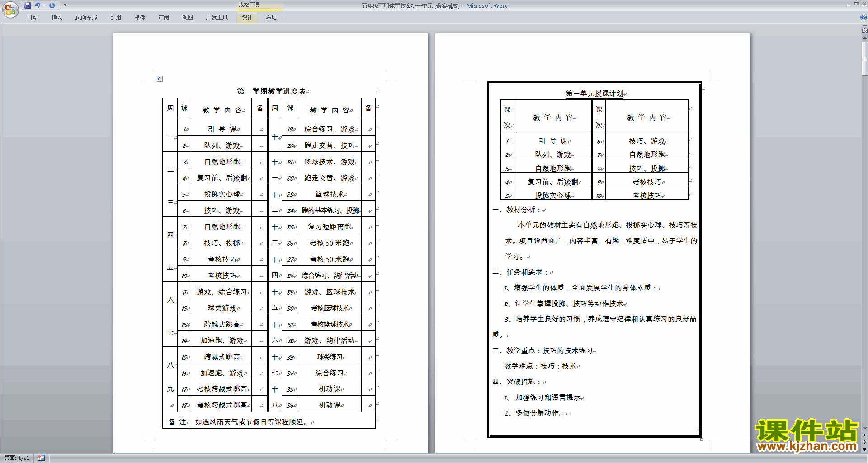Click line 让学生掌握投掷、技巧等动作技术
The width and height of the screenshot is (868, 463).
coord(569,304)
